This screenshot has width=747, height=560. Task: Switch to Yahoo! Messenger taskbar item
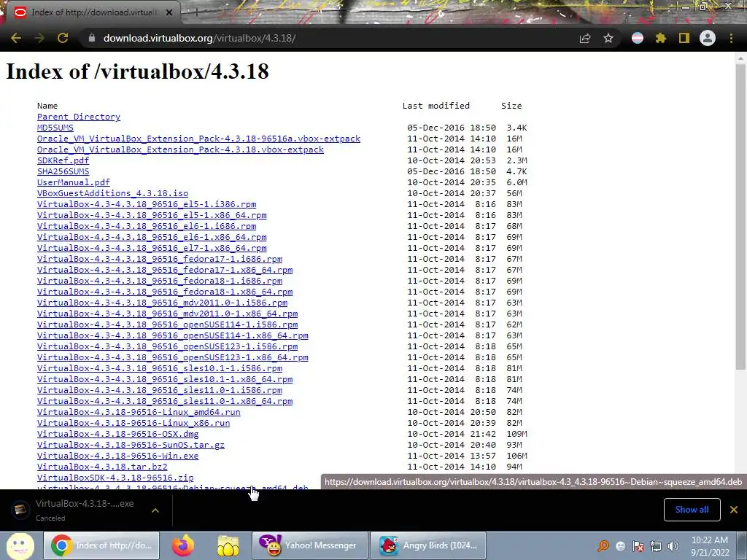310,545
